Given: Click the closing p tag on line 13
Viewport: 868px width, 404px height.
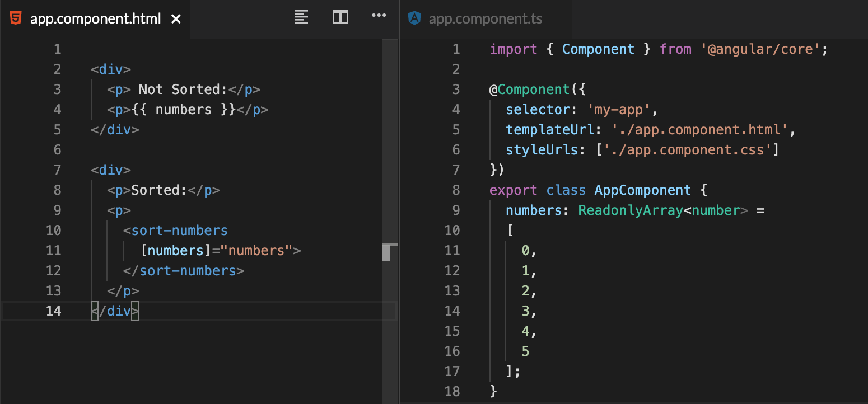Looking at the screenshot, I should click(123, 291).
